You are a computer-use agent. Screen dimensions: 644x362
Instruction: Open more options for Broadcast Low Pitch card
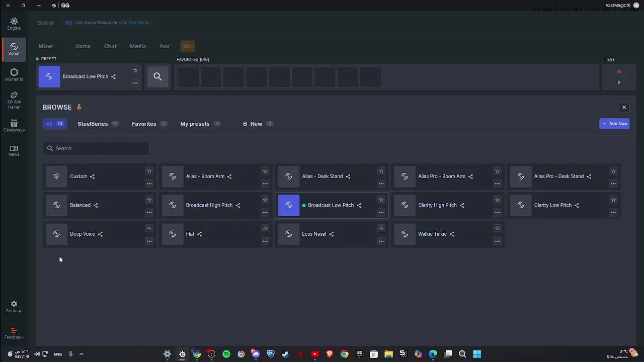381,212
